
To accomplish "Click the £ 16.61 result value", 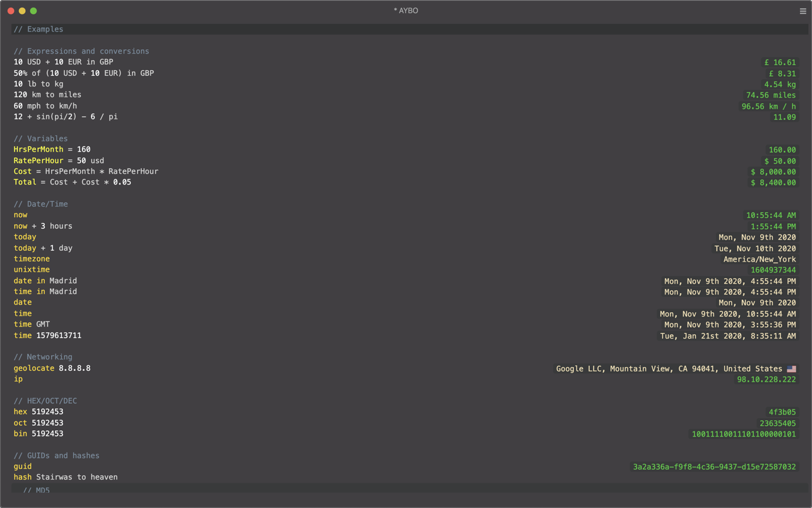I will (780, 63).
